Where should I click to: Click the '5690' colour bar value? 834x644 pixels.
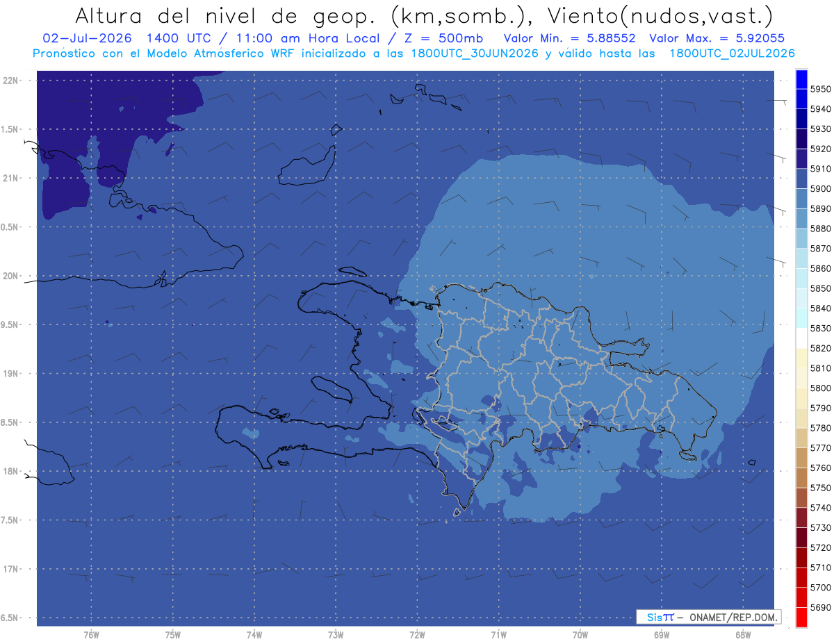[821, 607]
